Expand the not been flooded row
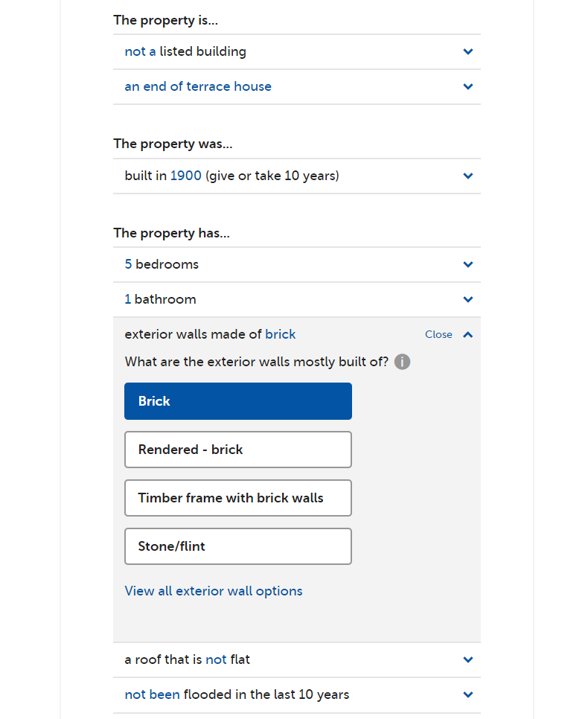The width and height of the screenshot is (588, 719). click(297, 694)
